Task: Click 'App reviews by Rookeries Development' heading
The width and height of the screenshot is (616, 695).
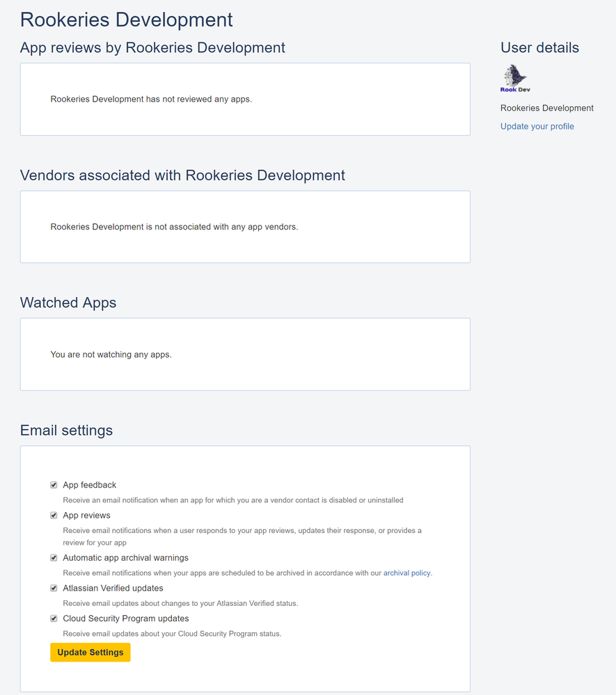Action: tap(152, 47)
